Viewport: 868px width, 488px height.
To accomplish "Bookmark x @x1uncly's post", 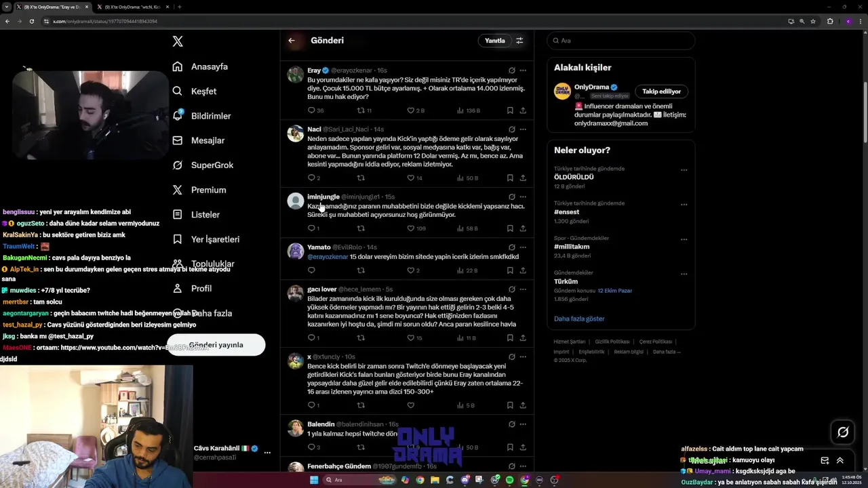I will [510, 405].
